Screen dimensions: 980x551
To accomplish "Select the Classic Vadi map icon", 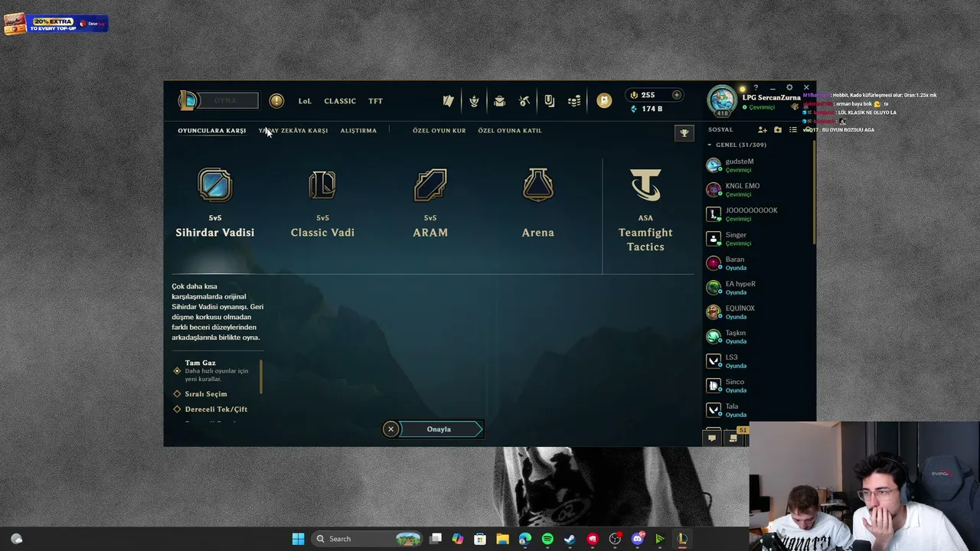I will coord(322,185).
